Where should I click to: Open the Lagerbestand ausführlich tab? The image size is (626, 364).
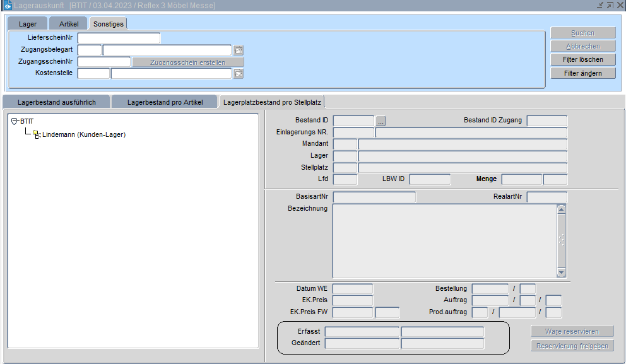pyautogui.click(x=57, y=102)
